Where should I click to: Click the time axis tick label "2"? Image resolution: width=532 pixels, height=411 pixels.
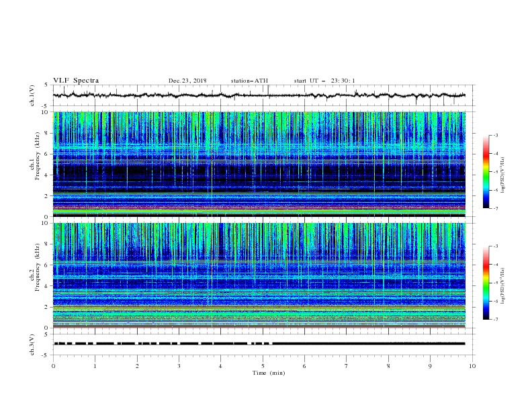pos(137,366)
